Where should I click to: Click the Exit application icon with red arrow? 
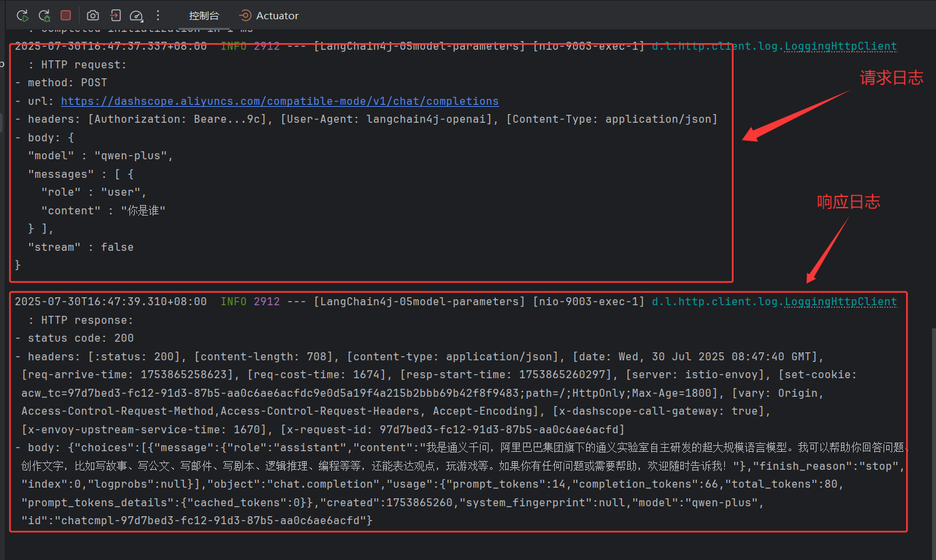[115, 15]
